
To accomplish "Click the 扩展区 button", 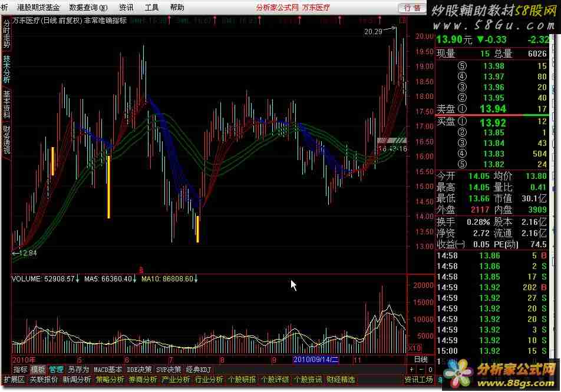I will (x=14, y=380).
